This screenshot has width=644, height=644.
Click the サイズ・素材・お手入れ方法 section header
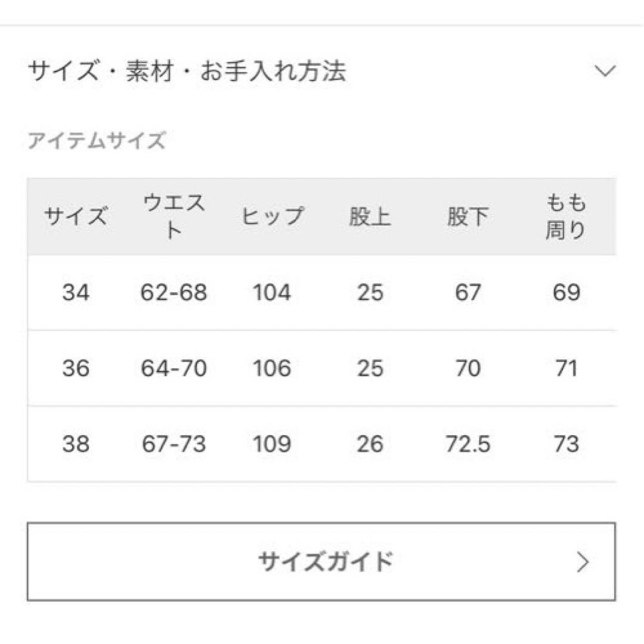[x=188, y=72]
